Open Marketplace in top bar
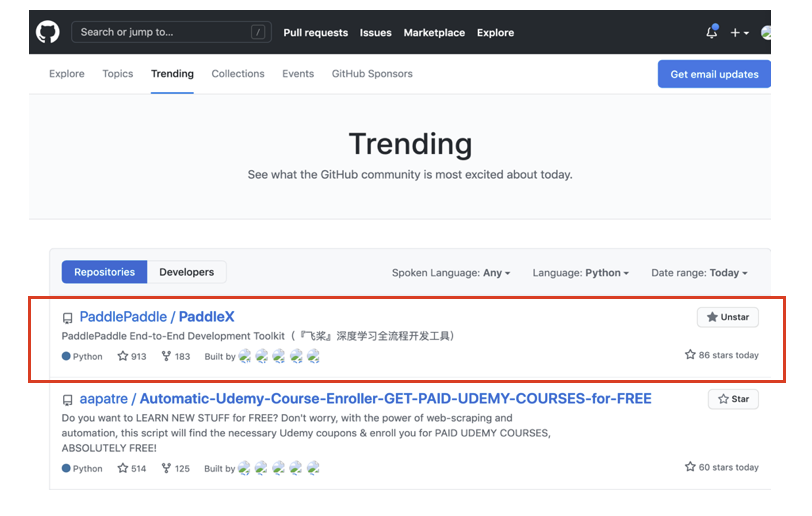 pos(434,33)
